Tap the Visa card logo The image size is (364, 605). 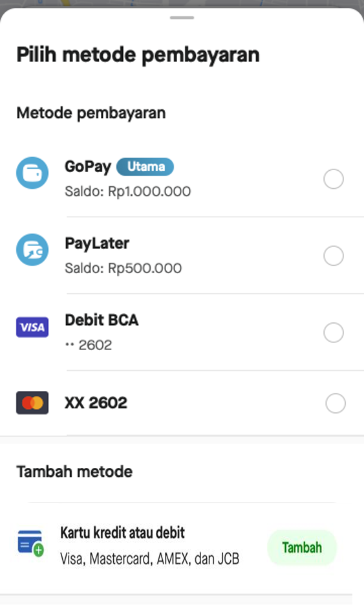point(32,327)
